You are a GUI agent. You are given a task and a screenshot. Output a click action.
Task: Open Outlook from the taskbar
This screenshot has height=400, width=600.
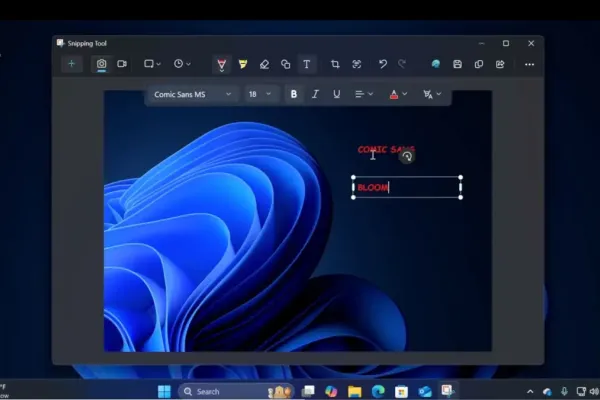pyautogui.click(x=425, y=391)
